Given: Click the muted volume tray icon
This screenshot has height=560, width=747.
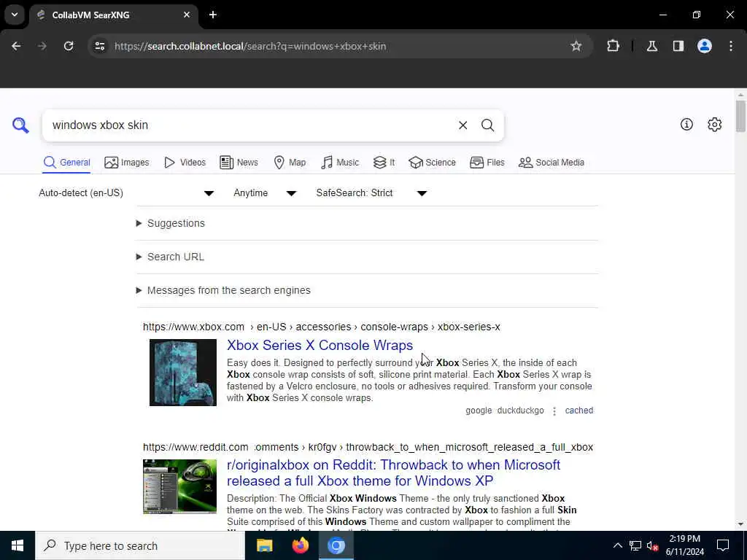Looking at the screenshot, I should (652, 545).
